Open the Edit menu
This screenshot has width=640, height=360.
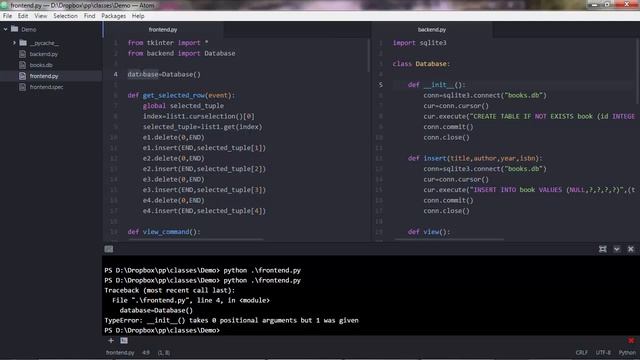pos(23,16)
